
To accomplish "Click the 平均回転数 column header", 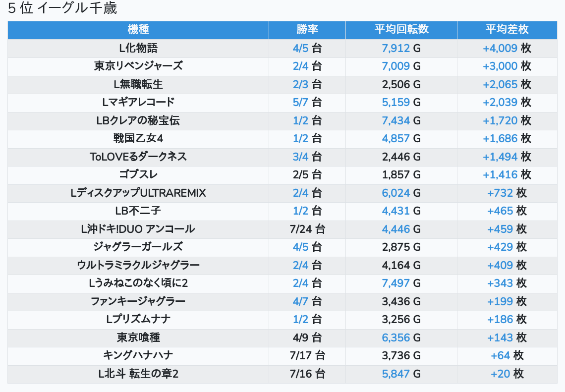I will [x=401, y=30].
